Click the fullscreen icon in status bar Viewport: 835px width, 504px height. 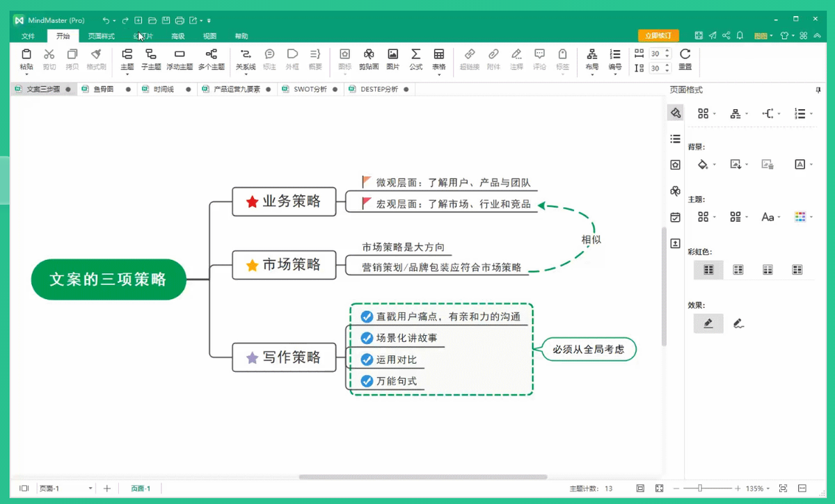coord(660,489)
